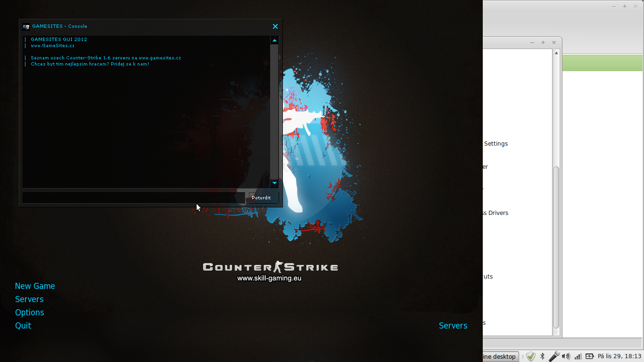Open the battery power tray icon
Screen dimensions: 644x362
click(590, 357)
